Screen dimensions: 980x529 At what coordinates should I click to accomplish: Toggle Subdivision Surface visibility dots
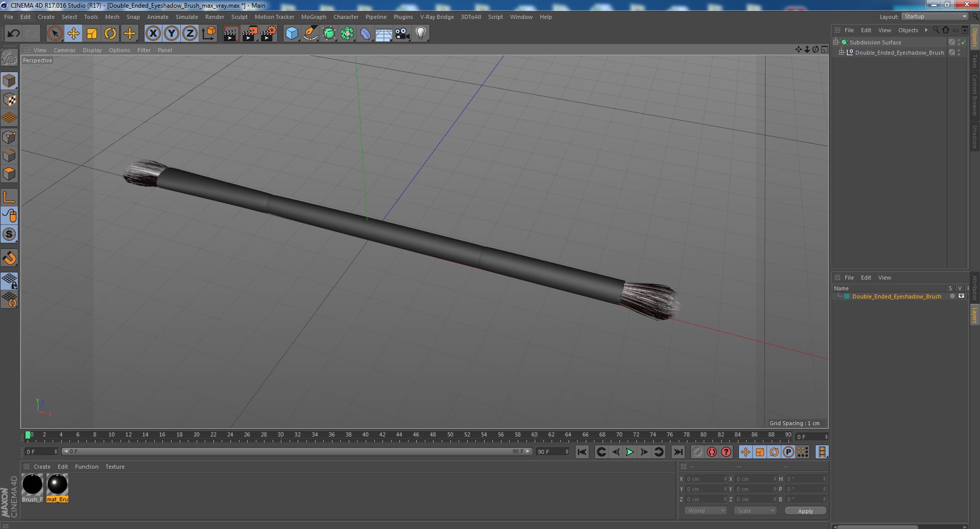[959, 42]
